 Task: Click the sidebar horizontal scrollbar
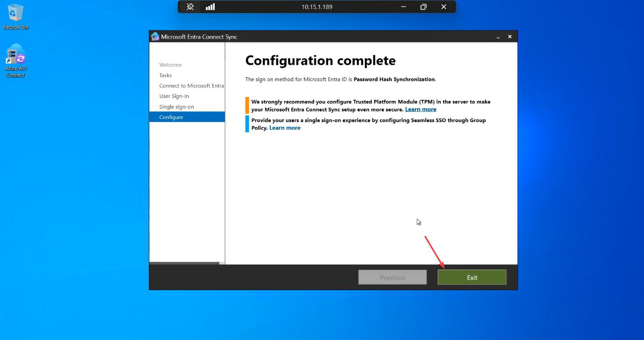point(184,263)
